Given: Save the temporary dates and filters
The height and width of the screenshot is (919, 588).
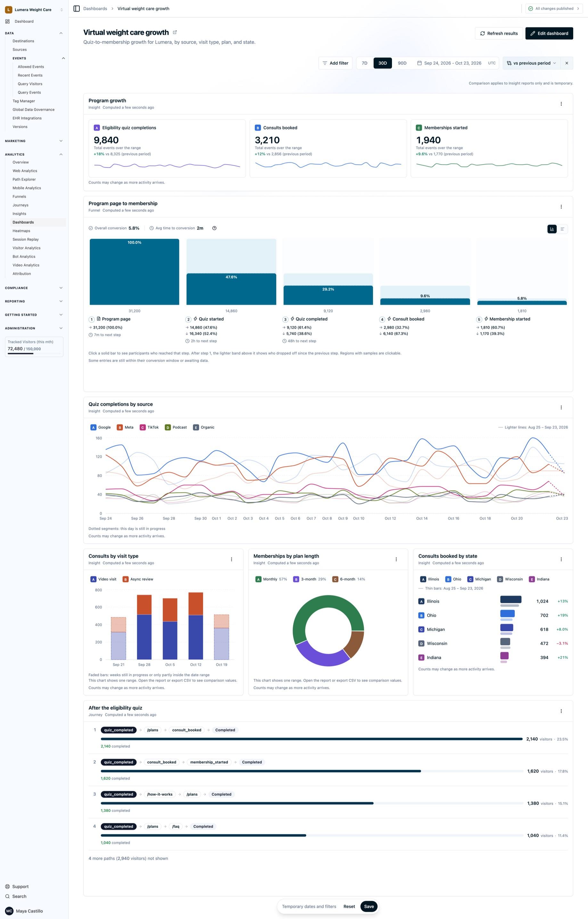Looking at the screenshot, I should coord(369,907).
